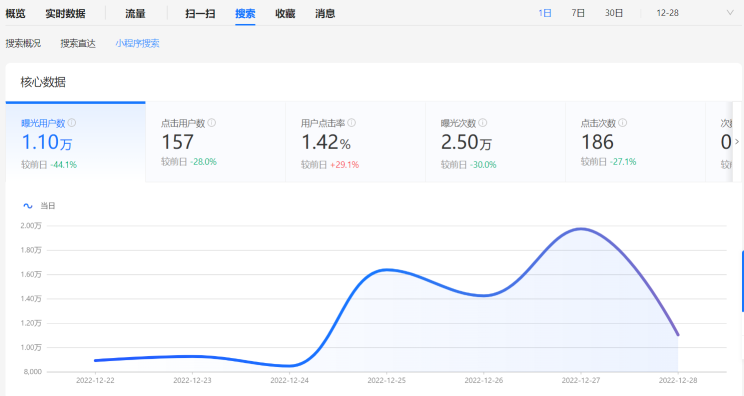Select the 1日 time range
The width and height of the screenshot is (744, 396).
click(545, 13)
